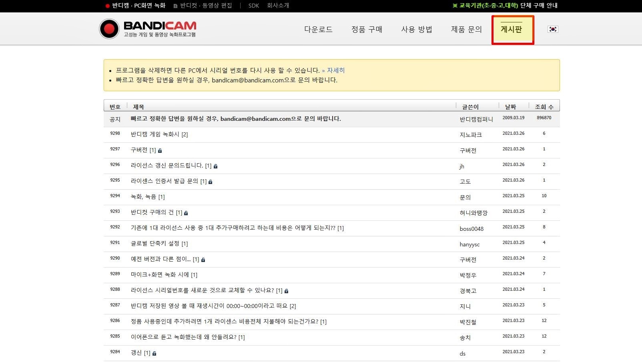Click the 조회 수 column header
Image resolution: width=642 pixels, height=364 pixels.
click(544, 107)
